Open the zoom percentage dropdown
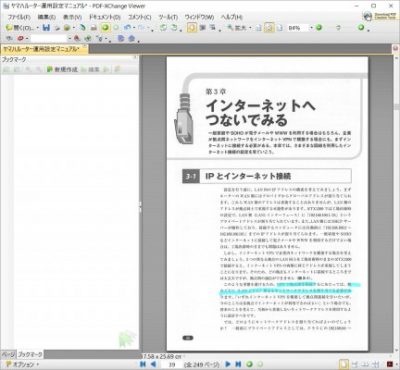 click(312, 28)
